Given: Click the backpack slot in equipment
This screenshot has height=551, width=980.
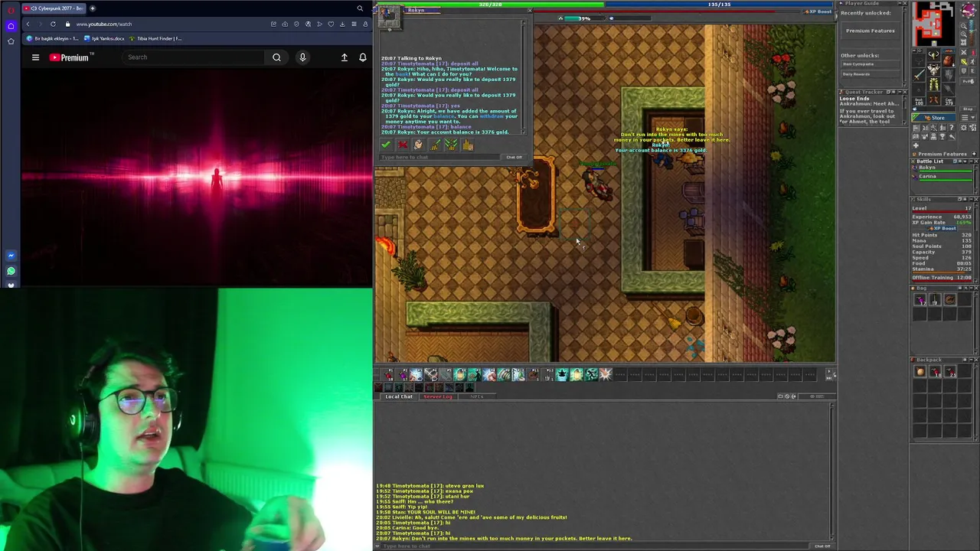Looking at the screenshot, I should pos(947,61).
